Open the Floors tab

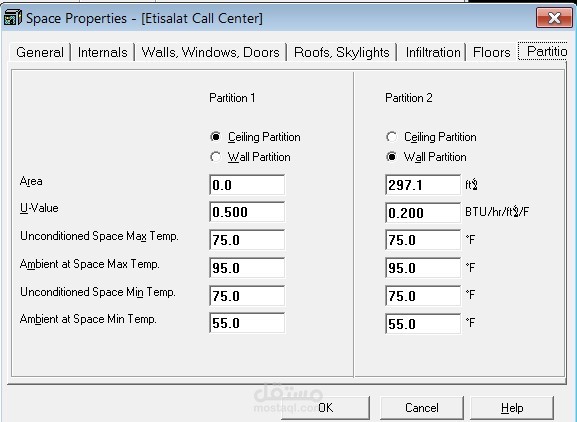(x=492, y=52)
